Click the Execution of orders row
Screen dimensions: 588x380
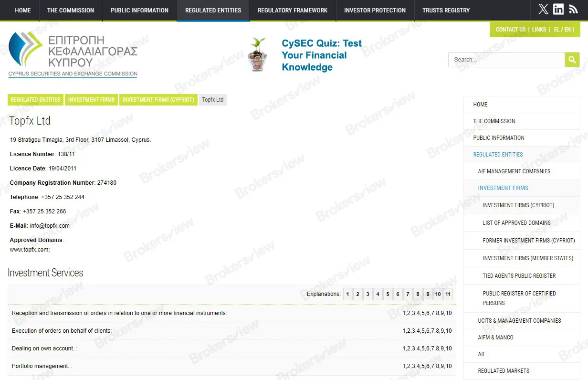231,331
